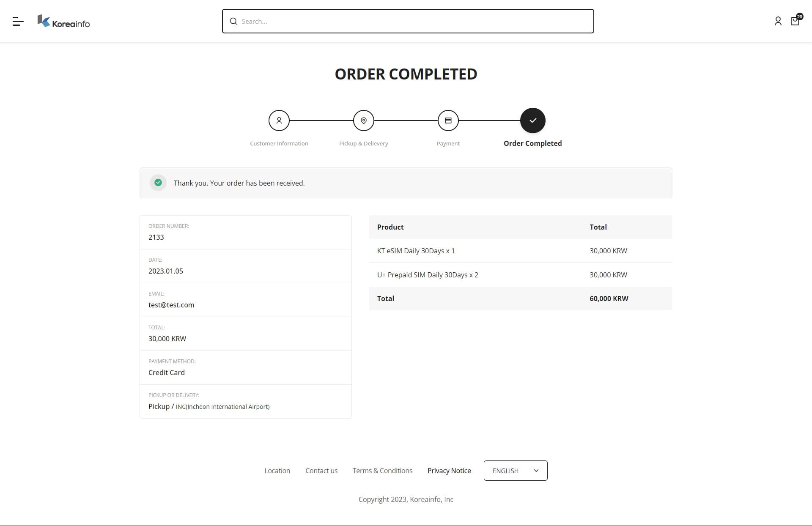Click the email test@test.com

pyautogui.click(x=171, y=305)
